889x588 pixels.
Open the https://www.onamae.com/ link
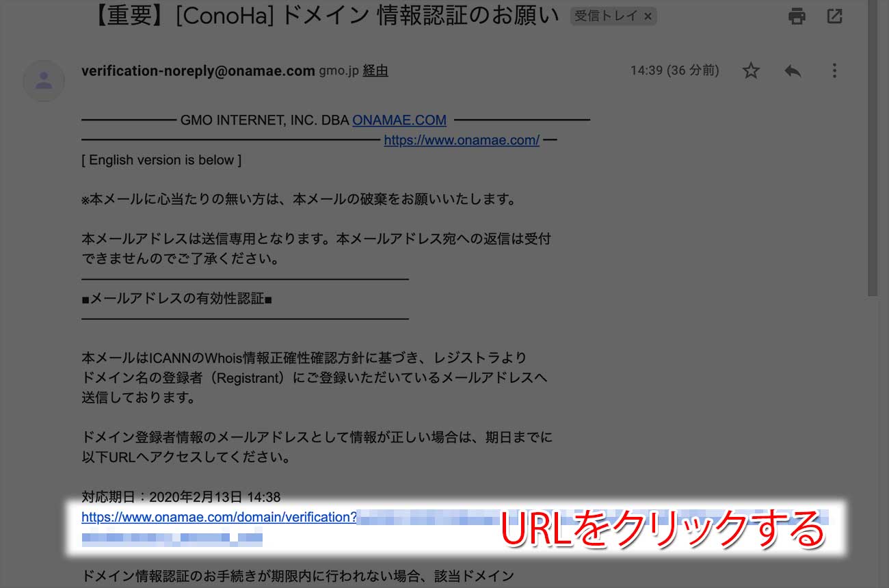(462, 140)
